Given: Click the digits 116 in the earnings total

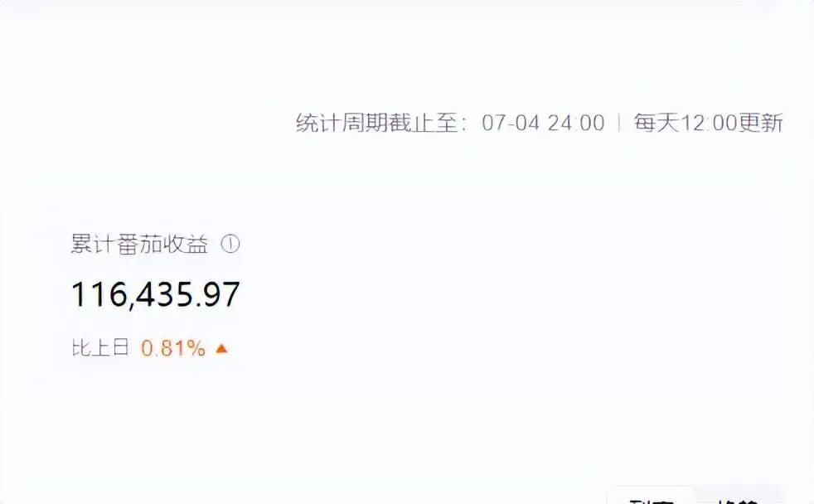Looking at the screenshot, I should pyautogui.click(x=99, y=295).
